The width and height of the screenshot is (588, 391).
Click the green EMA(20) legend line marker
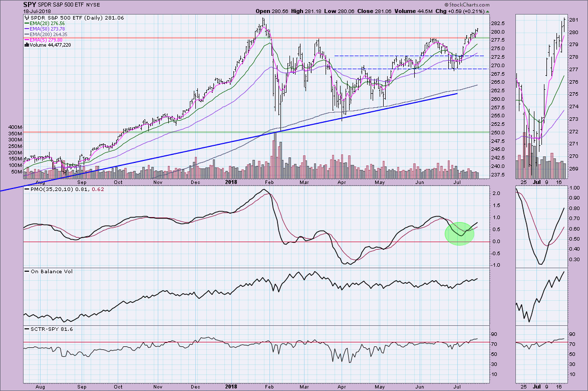pyautogui.click(x=27, y=23)
